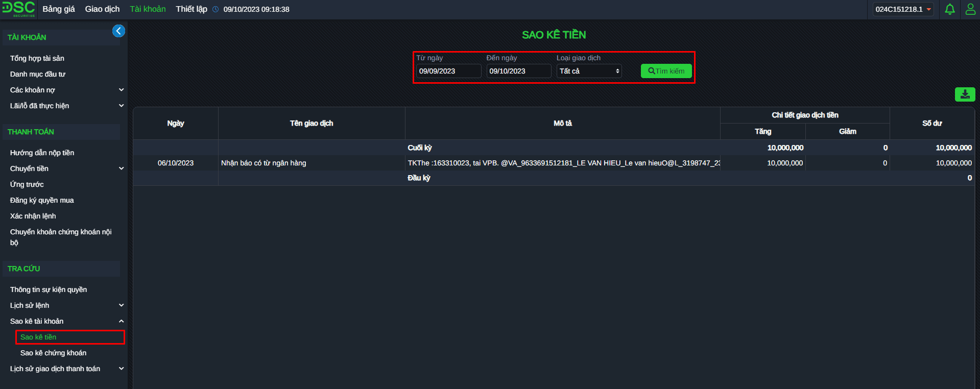980x389 pixels.
Task: Click the DSC Securities logo
Action: coord(18,9)
